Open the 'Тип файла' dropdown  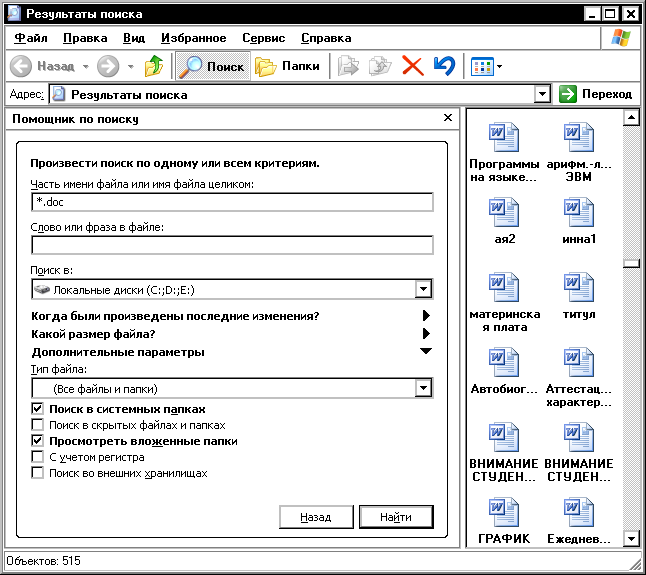(423, 388)
